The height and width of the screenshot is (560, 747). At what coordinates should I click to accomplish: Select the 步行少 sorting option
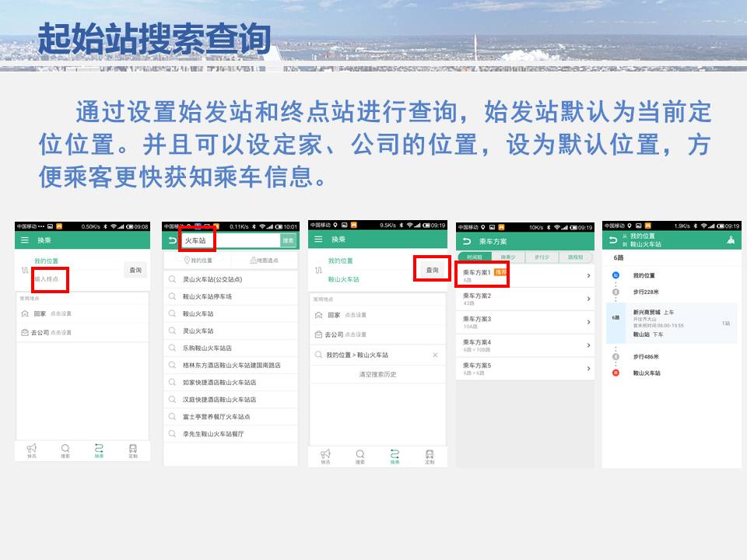(542, 257)
